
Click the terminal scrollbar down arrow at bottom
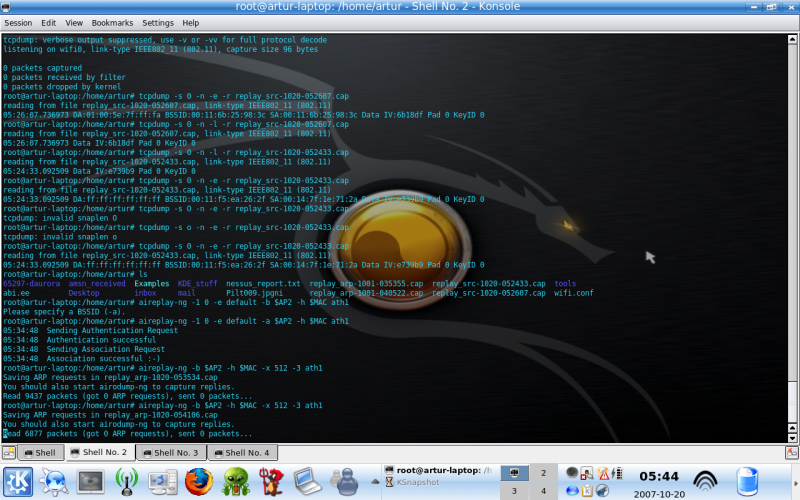[792, 438]
